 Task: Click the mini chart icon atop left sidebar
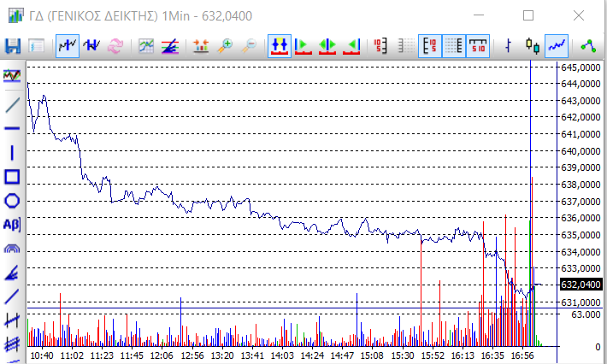(x=12, y=75)
